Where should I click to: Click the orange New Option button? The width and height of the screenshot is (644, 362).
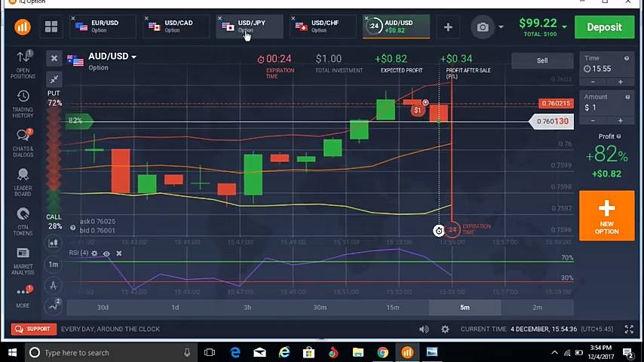click(606, 216)
